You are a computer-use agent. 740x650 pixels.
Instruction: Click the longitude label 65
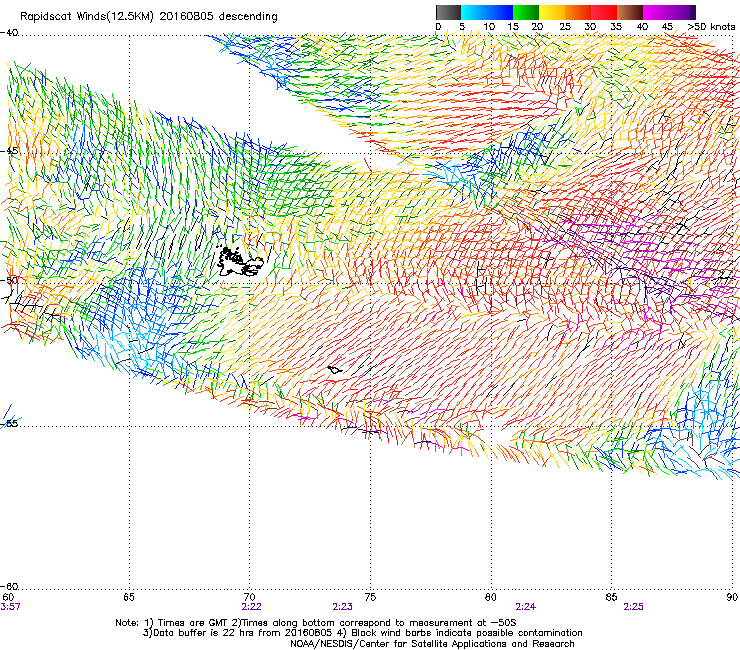point(129,597)
